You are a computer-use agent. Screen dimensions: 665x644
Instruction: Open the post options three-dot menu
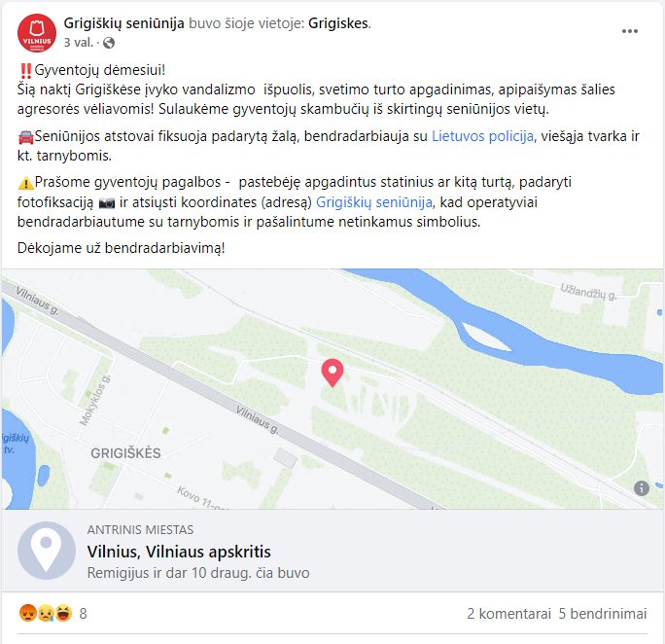pyautogui.click(x=630, y=31)
